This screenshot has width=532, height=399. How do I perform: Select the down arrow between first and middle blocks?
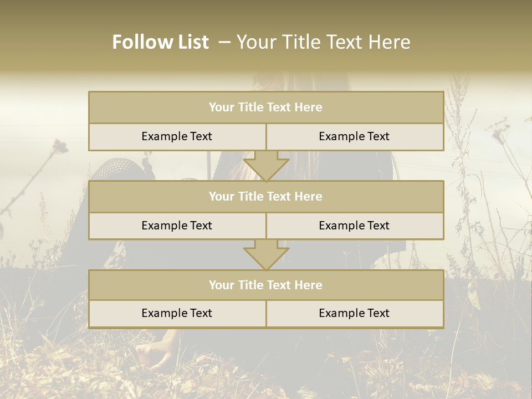pyautogui.click(x=266, y=166)
